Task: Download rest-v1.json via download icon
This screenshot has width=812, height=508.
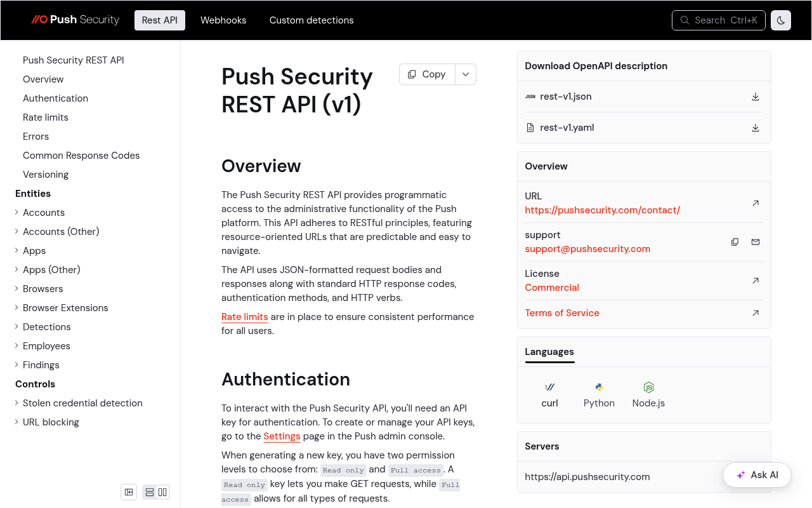Action: click(756, 97)
